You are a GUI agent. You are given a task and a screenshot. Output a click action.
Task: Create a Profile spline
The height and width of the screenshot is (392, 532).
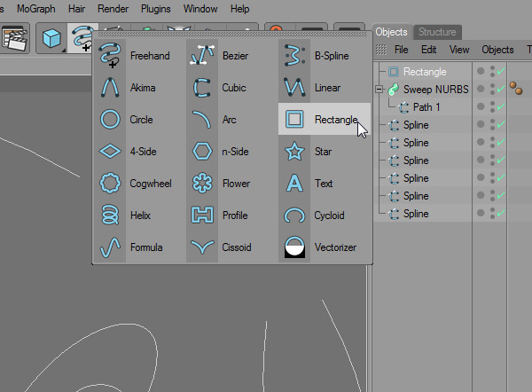click(x=231, y=216)
